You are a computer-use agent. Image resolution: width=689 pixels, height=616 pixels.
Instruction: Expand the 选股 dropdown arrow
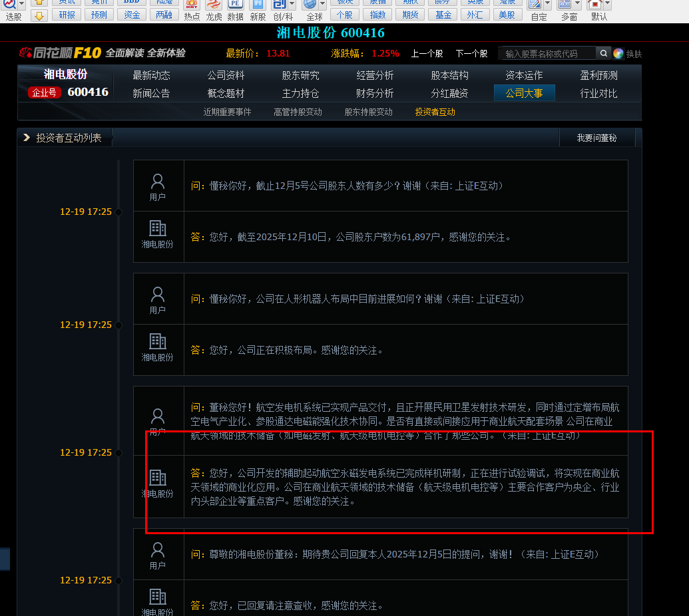coord(21,4)
